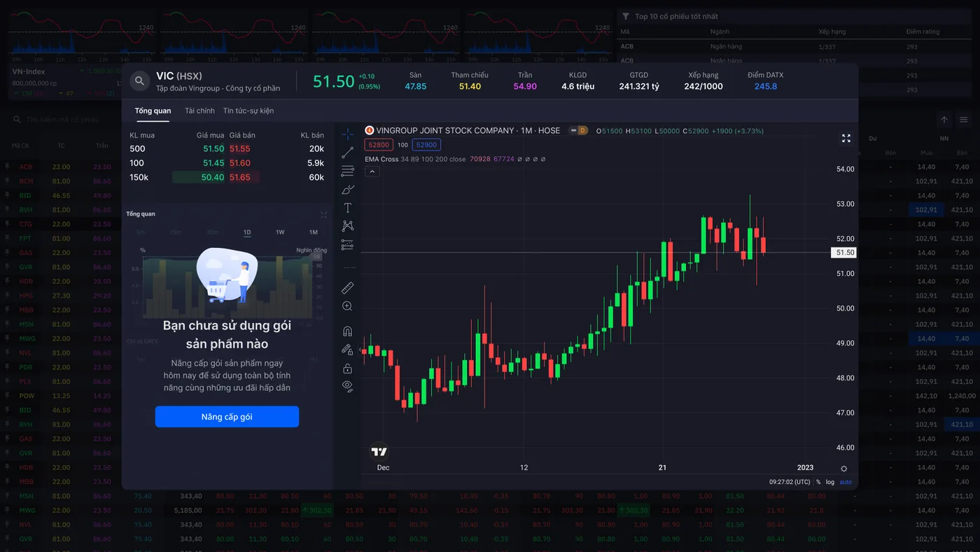Viewport: 980px width, 552px height.
Task: Click the chart fullscreen expand icon
Action: click(846, 139)
